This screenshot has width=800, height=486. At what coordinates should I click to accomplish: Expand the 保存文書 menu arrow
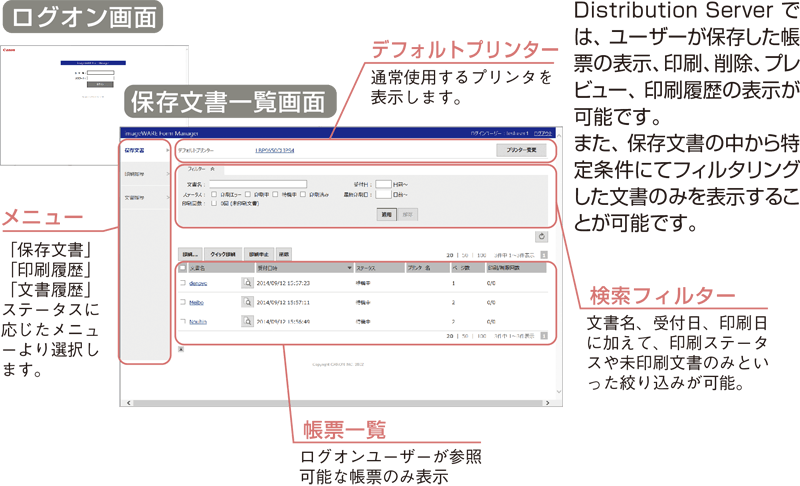click(x=167, y=150)
